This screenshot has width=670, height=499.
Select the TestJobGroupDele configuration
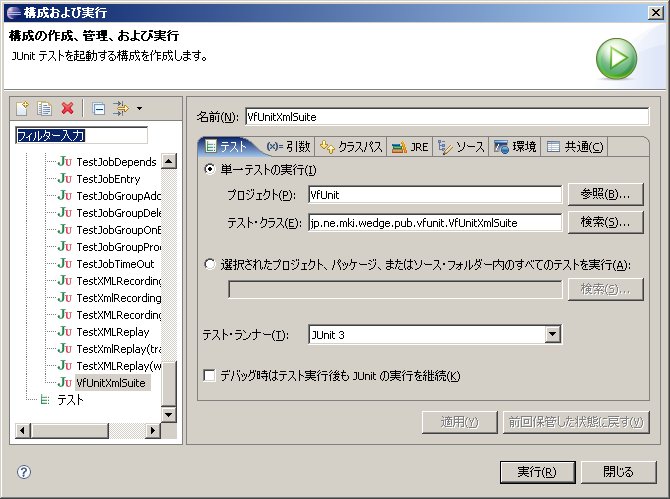coord(118,213)
